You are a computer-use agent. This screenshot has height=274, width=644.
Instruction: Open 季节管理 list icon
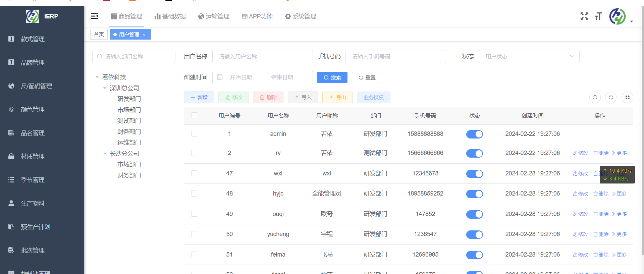pyautogui.click(x=11, y=180)
